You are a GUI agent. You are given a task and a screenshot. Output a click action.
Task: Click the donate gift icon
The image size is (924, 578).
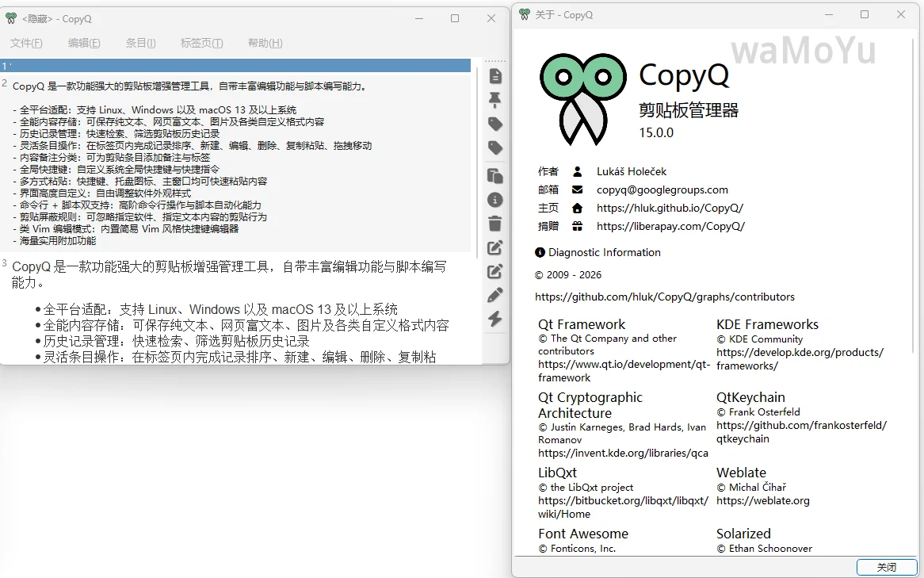[578, 226]
